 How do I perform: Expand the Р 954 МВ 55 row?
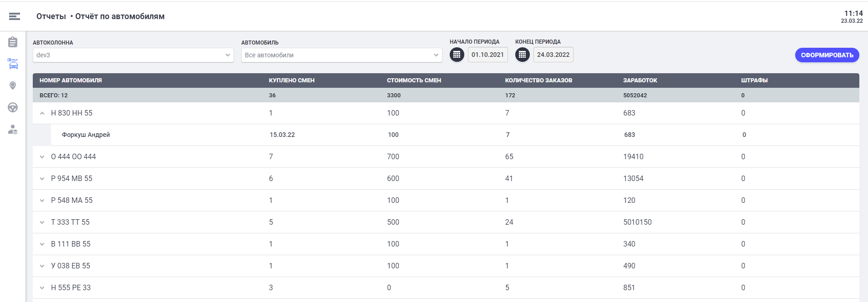[42, 179]
